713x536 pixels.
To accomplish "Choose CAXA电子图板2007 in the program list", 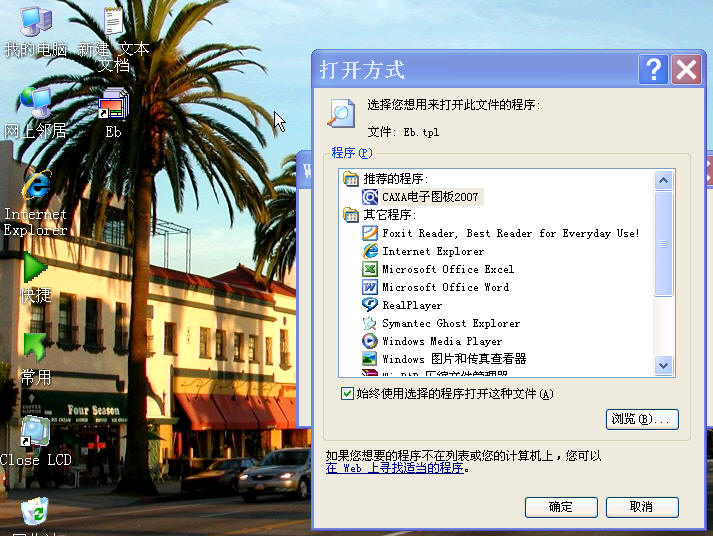I will click(x=430, y=197).
